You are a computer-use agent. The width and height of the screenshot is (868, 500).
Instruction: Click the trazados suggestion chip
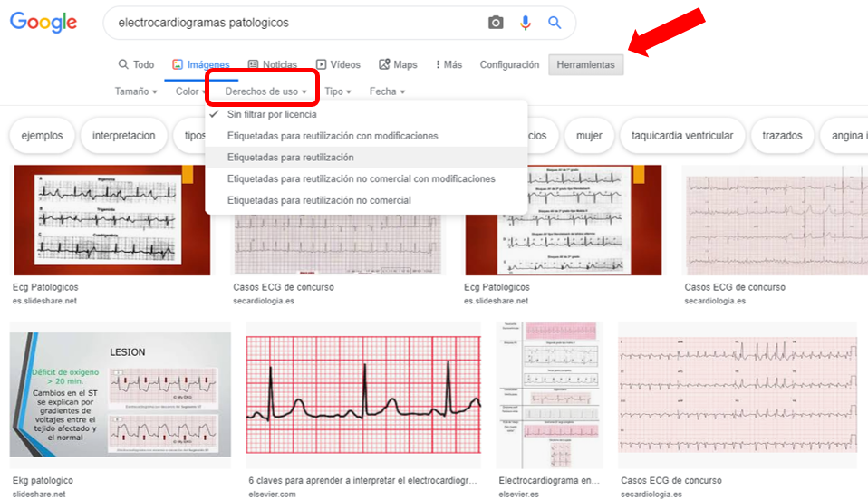tap(782, 136)
